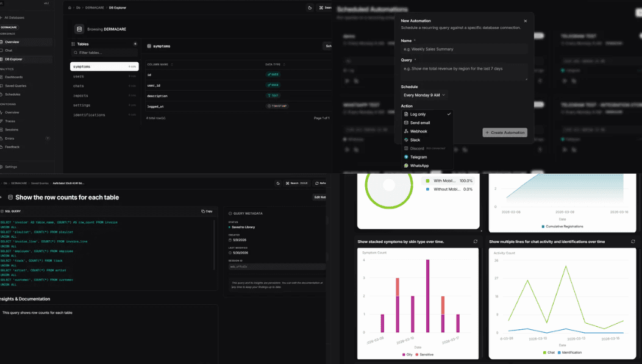Click Saved Queries in the lower breadcrumb
642x364 pixels.
pos(40,184)
